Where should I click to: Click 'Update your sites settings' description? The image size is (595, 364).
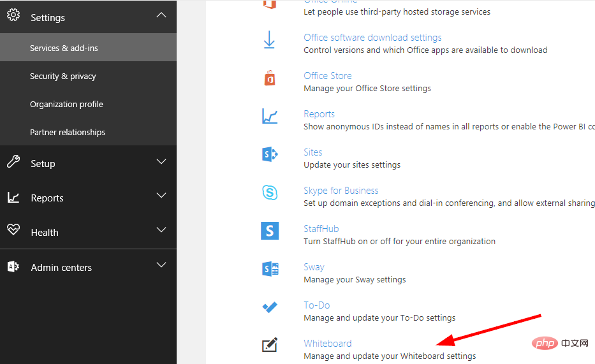point(352,165)
